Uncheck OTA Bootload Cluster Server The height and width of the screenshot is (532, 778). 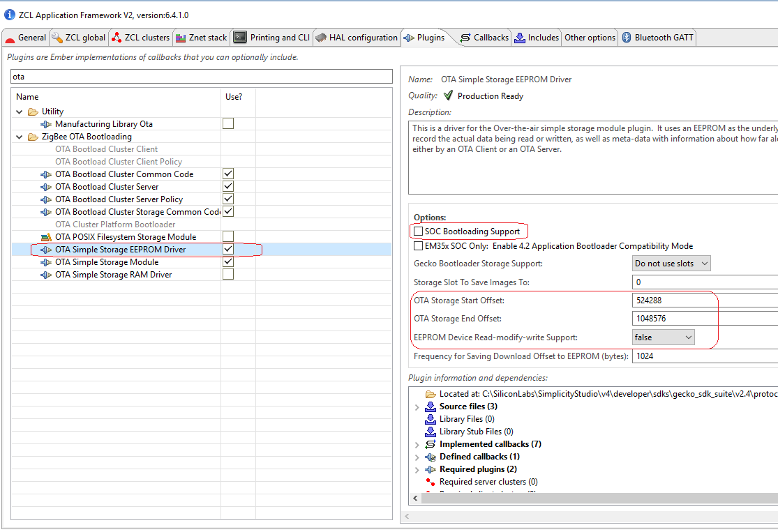[228, 186]
